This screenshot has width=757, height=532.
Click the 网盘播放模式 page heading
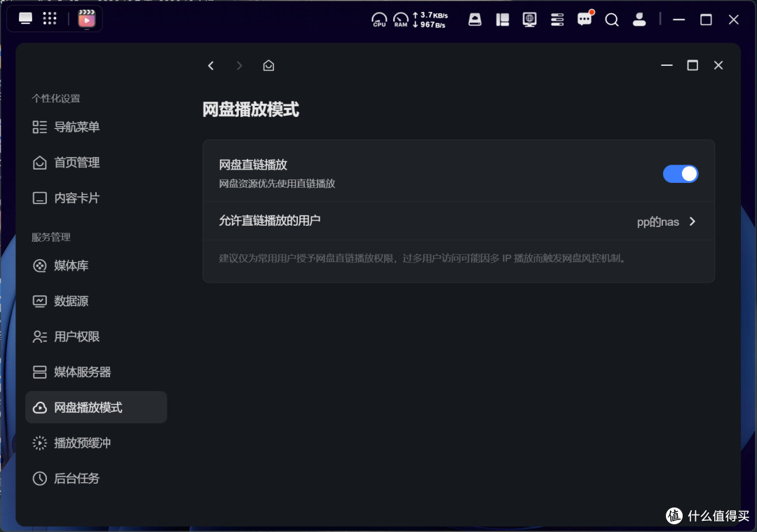(x=250, y=109)
